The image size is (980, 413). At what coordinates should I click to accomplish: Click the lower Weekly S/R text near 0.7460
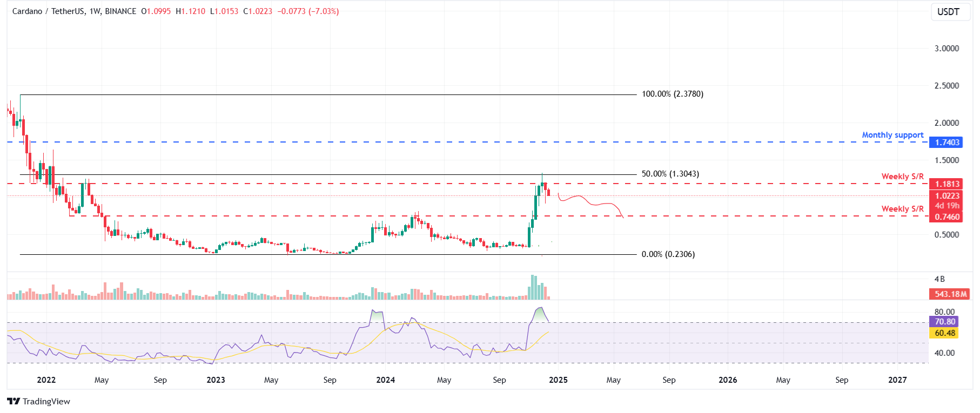[902, 209]
